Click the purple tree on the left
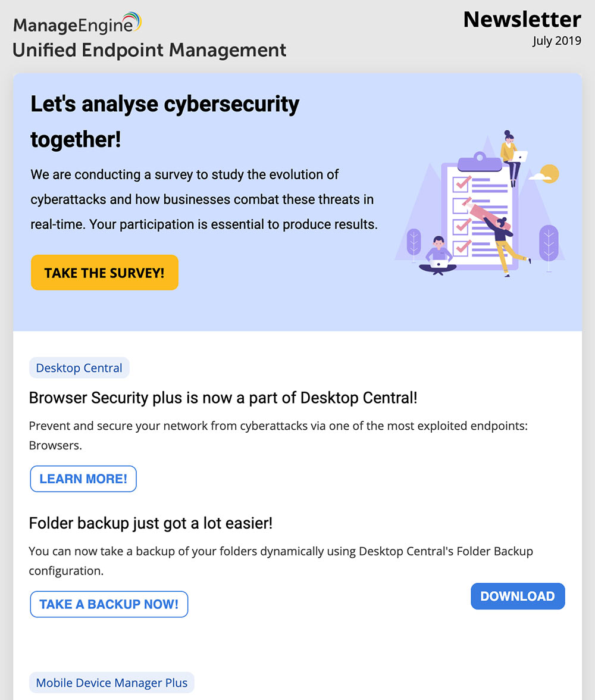Screen dimensions: 595x700 point(414,245)
